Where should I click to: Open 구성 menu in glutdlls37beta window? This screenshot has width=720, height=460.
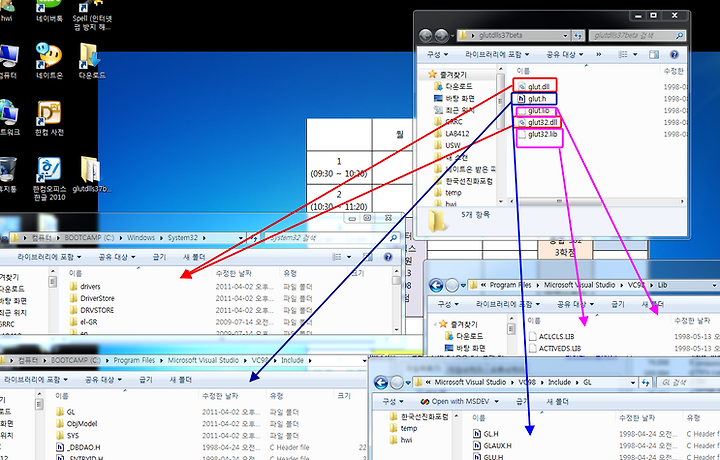point(437,55)
